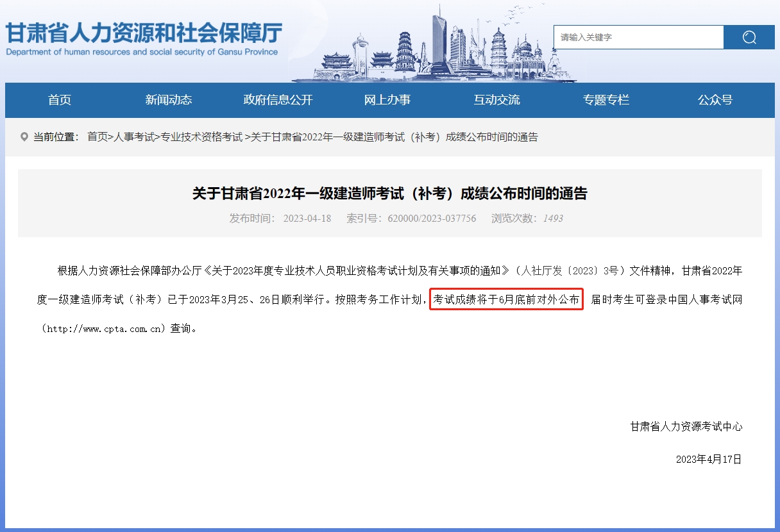Screen dimensions: 780x532
Task: Open the 首页 navigation menu
Action: (60, 100)
